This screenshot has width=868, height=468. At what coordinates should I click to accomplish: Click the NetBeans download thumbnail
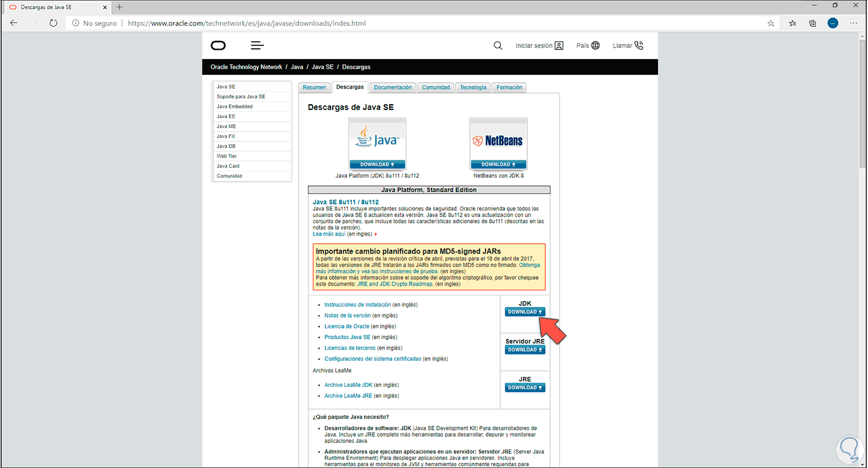click(498, 144)
